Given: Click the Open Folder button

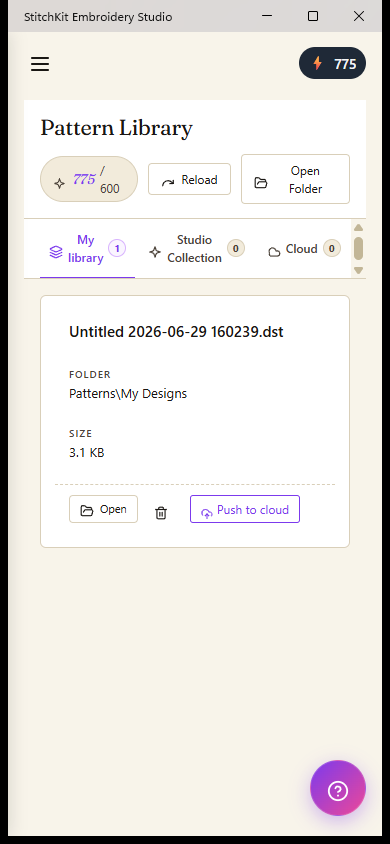Looking at the screenshot, I should [x=295, y=179].
